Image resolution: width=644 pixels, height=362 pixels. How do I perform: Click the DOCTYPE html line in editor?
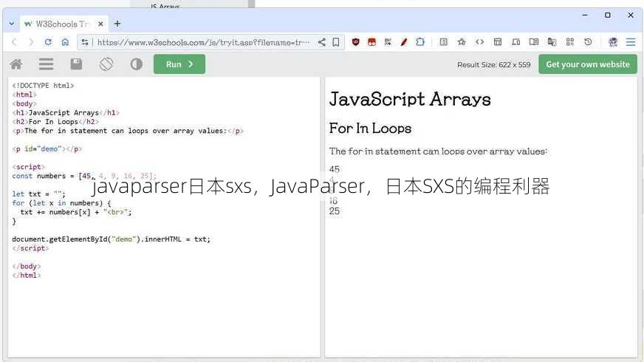(43, 86)
